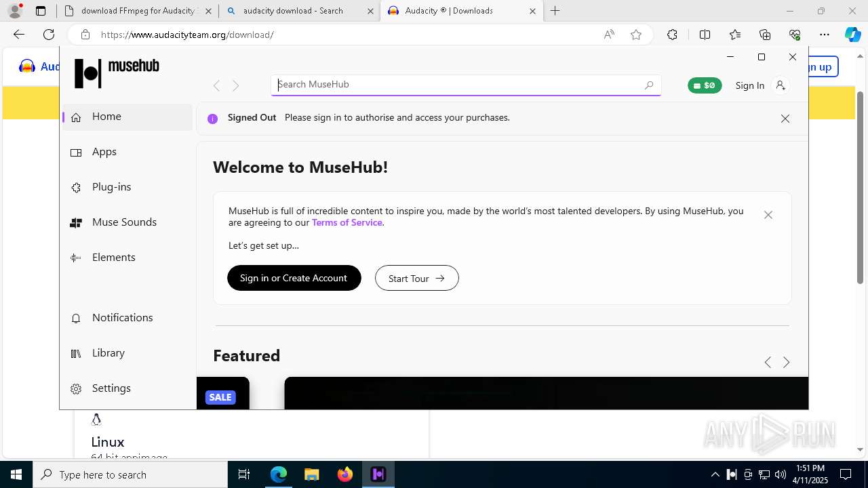Click the magnifier icon in MuseHub search
The width and height of the screenshot is (868, 488).
pos(649,85)
